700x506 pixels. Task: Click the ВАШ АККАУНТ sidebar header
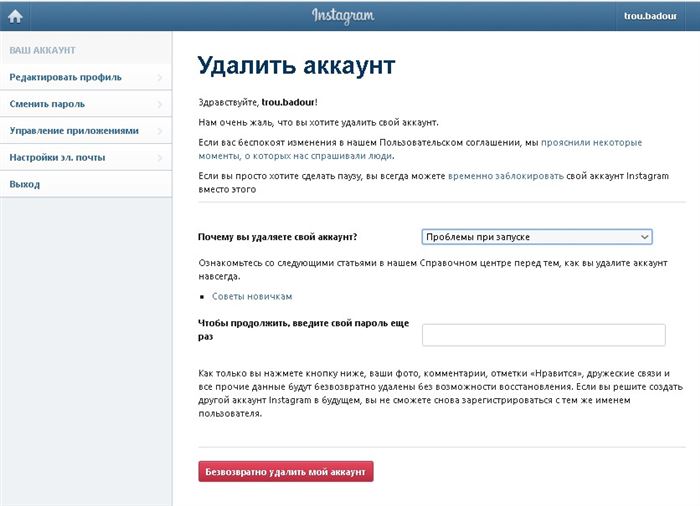pos(42,50)
